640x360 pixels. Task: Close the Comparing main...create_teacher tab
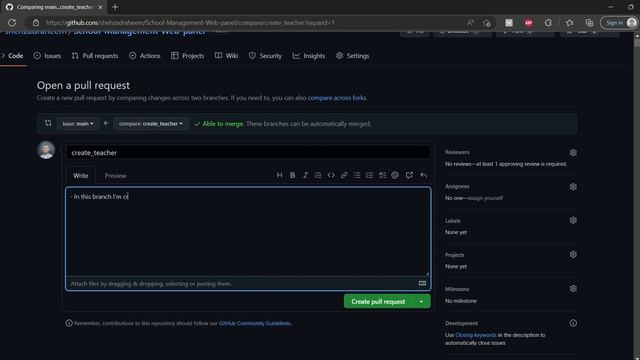100,7
